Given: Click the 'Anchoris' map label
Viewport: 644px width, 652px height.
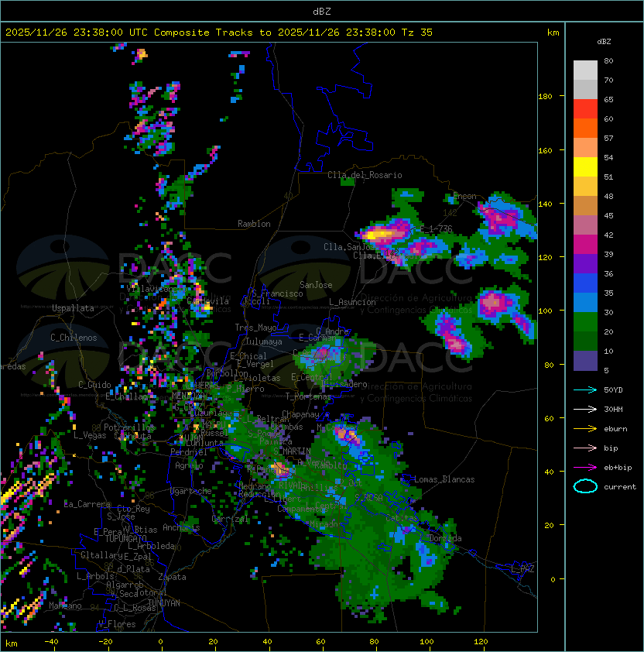Looking at the screenshot, I should point(181,527).
